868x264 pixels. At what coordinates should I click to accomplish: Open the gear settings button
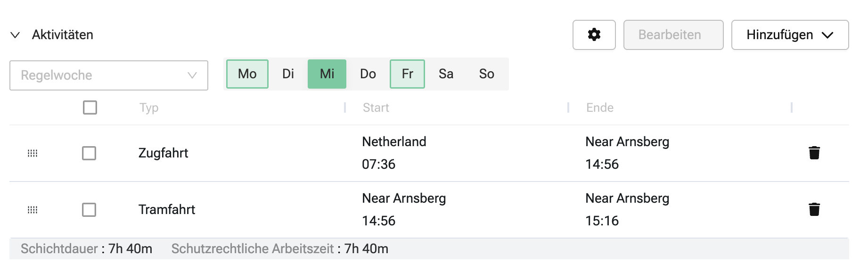pos(594,35)
